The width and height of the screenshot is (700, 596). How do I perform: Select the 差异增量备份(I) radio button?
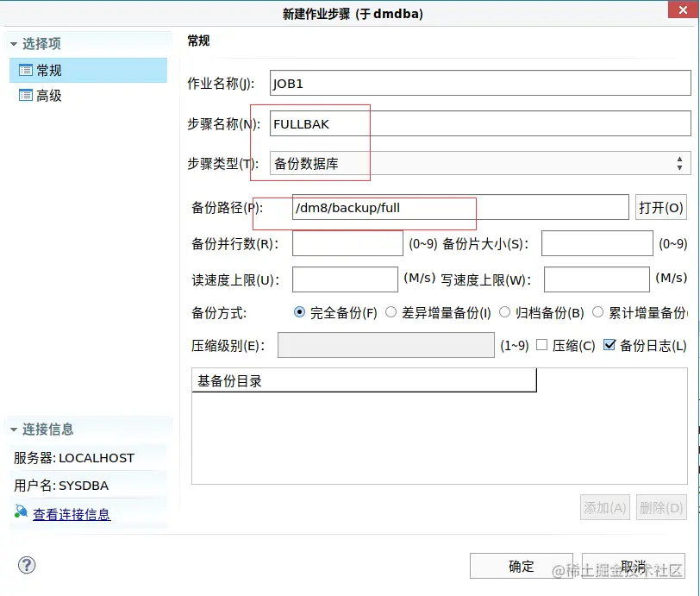click(392, 312)
